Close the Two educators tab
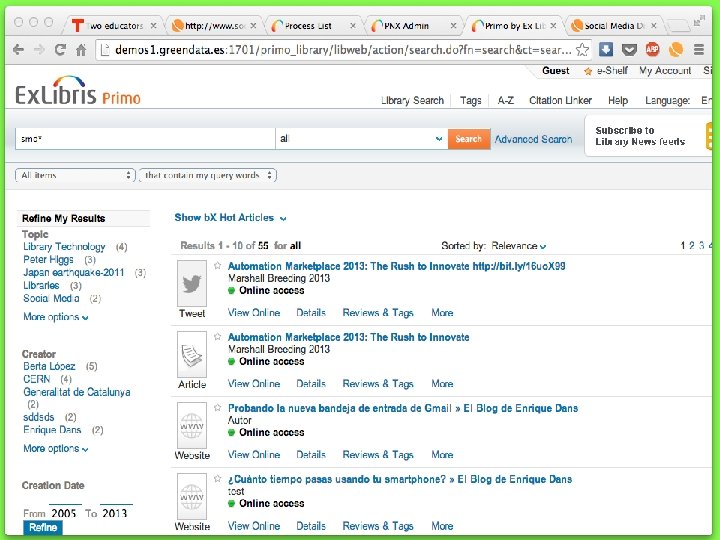Viewport: 720px width, 540px height. pyautogui.click(x=154, y=26)
